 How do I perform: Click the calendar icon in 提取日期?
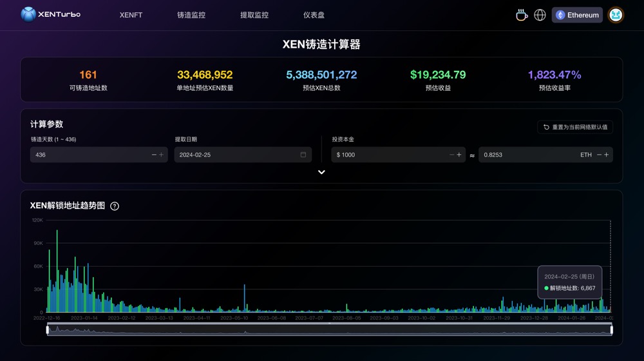(x=303, y=155)
